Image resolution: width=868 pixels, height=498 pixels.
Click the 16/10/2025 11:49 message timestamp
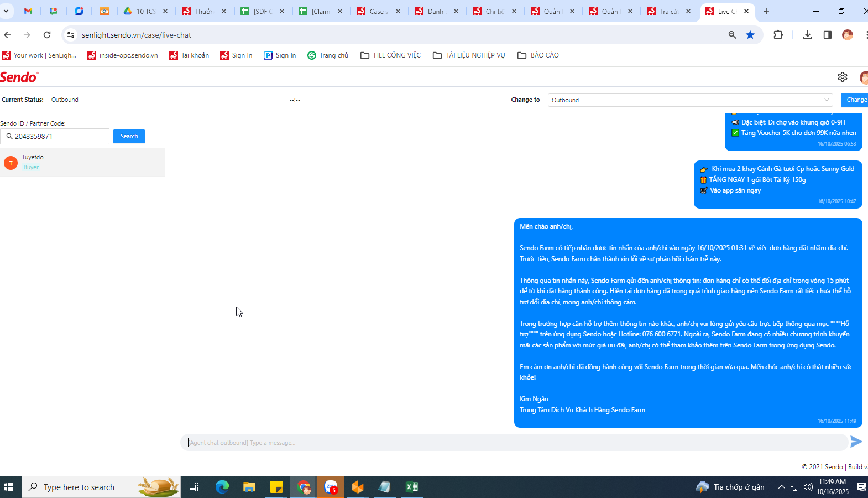[x=837, y=421]
